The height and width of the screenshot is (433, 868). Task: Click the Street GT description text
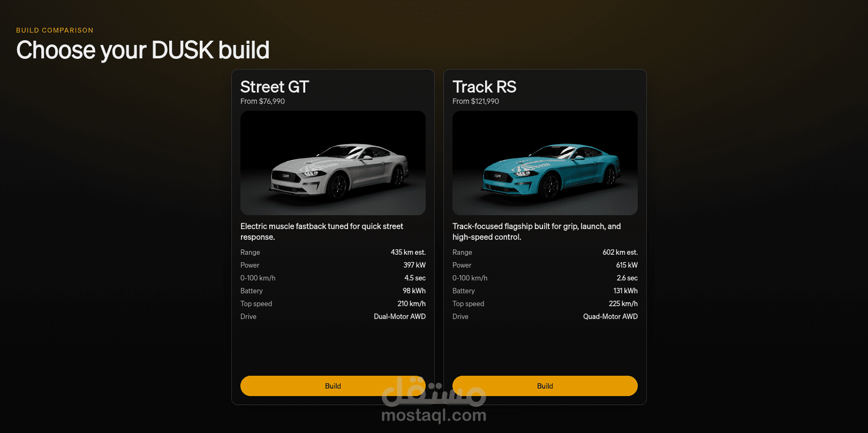[x=322, y=232]
